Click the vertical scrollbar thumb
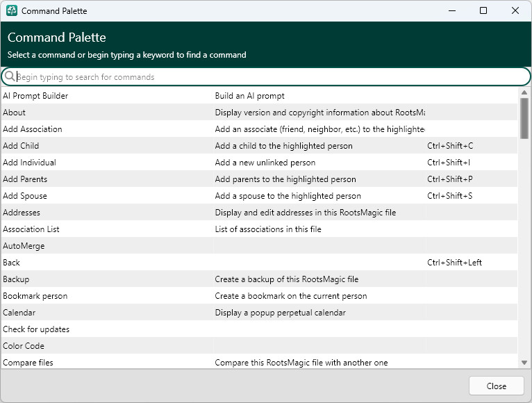The image size is (532, 403). [524, 118]
